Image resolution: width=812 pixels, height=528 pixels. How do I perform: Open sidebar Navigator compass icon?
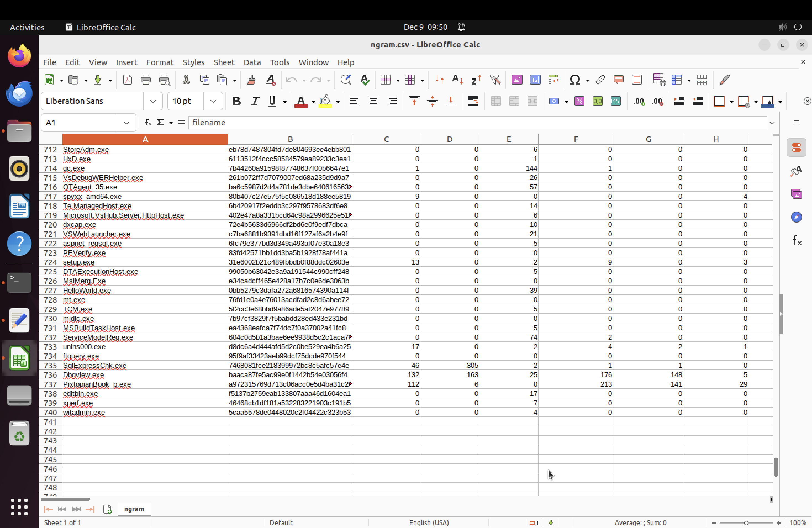(796, 217)
